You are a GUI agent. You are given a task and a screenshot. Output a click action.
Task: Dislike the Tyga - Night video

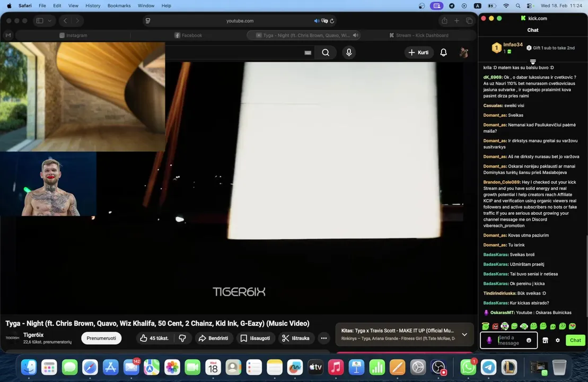[x=182, y=338]
